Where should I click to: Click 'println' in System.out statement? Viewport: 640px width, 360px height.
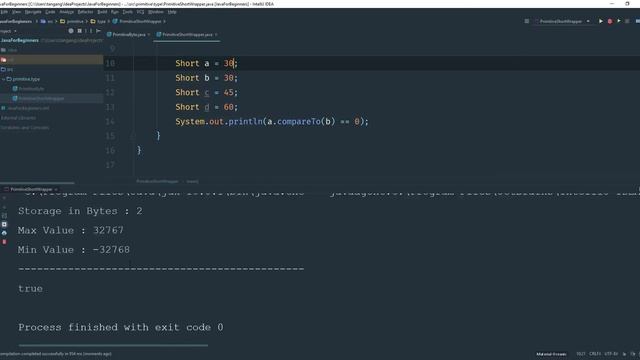point(245,122)
